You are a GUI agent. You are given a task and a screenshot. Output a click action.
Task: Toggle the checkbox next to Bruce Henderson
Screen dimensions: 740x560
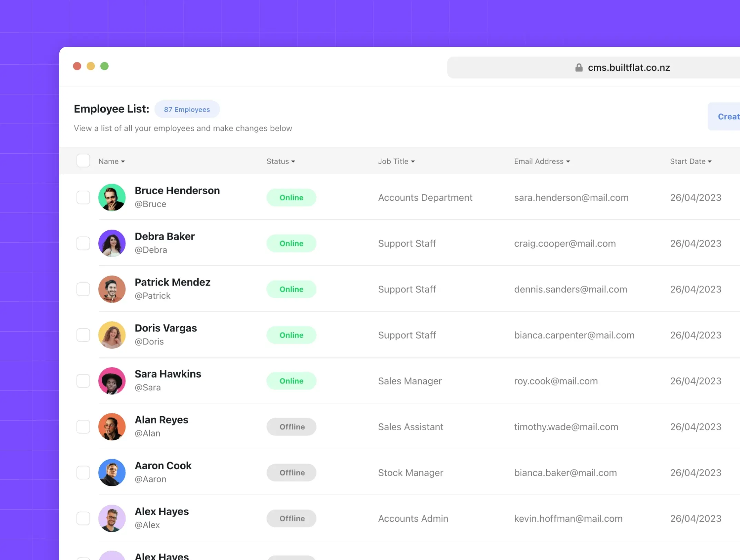coord(82,197)
